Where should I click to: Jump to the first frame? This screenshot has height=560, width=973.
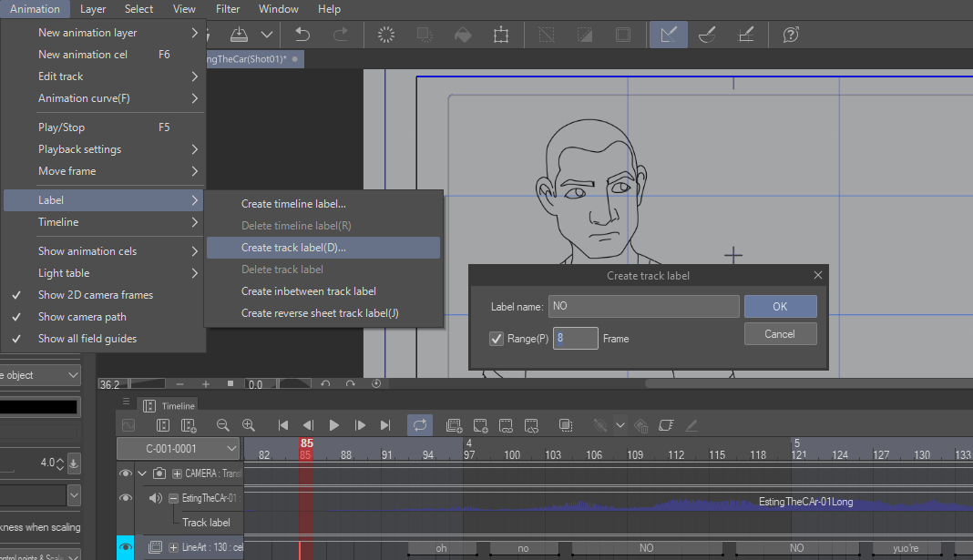[x=283, y=425]
